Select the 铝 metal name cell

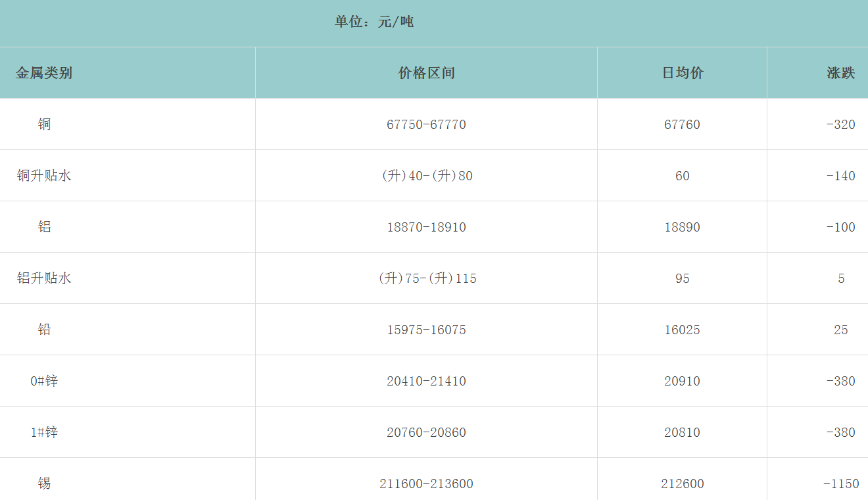pyautogui.click(x=44, y=227)
